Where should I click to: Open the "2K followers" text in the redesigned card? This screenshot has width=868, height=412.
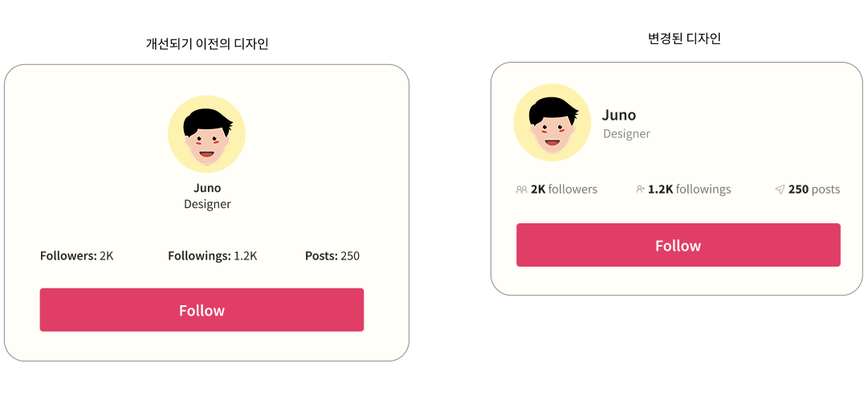coord(564,190)
